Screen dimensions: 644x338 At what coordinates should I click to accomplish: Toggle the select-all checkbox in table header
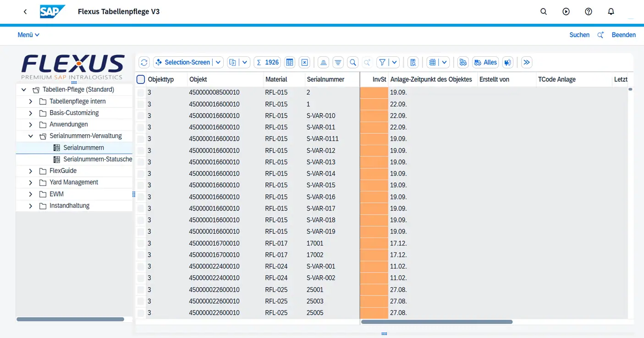pos(141,80)
